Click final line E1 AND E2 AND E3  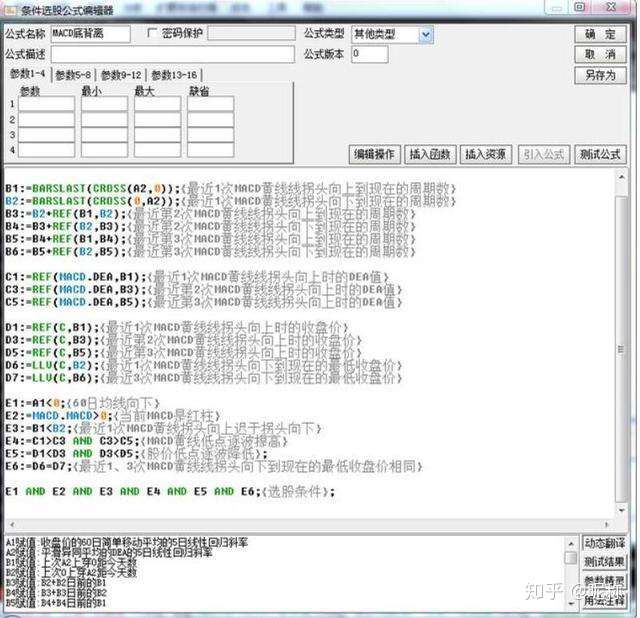tap(170, 491)
